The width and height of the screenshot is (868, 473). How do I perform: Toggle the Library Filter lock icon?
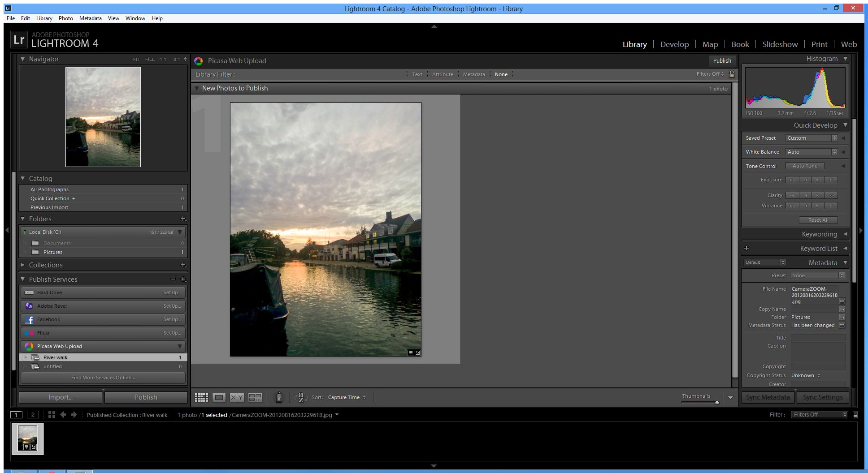point(732,74)
